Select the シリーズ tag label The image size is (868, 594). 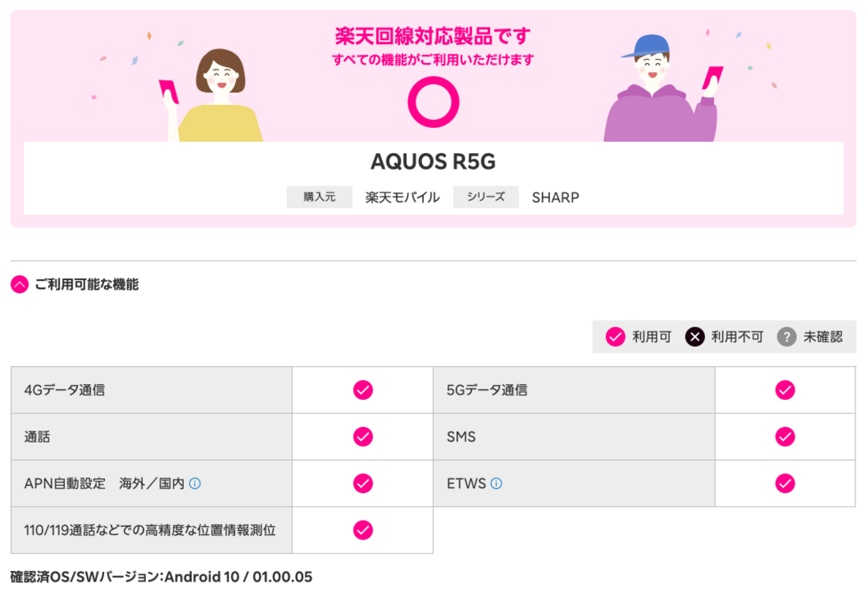pos(485,197)
